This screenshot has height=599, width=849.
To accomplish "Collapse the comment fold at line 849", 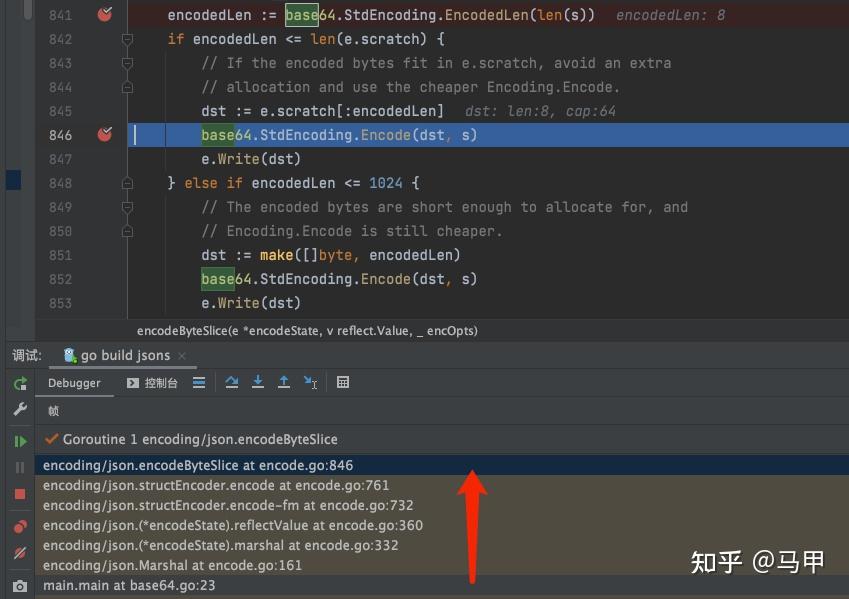I will 127,207.
